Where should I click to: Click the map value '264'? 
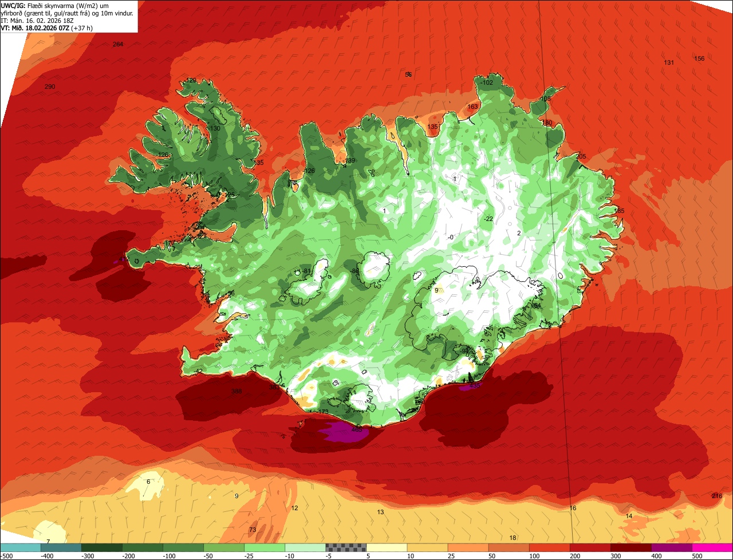click(118, 45)
